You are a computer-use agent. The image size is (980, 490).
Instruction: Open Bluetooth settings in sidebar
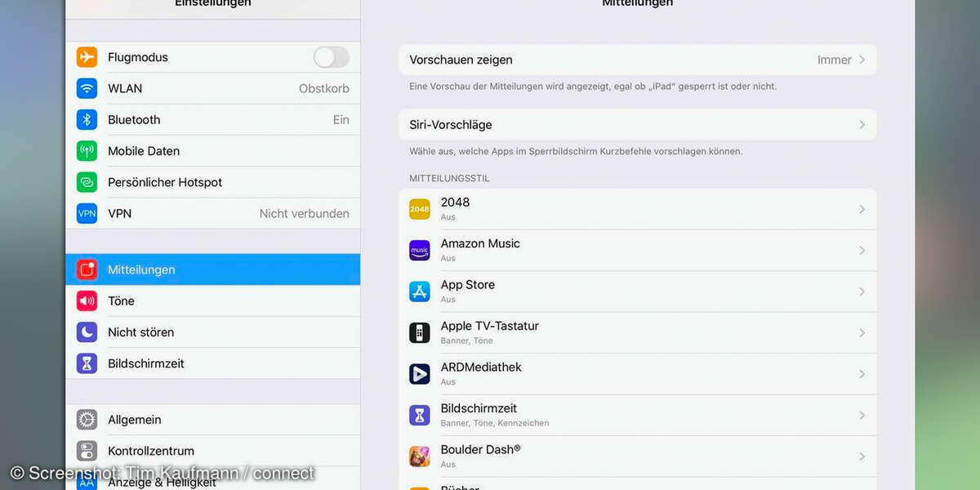(x=212, y=119)
